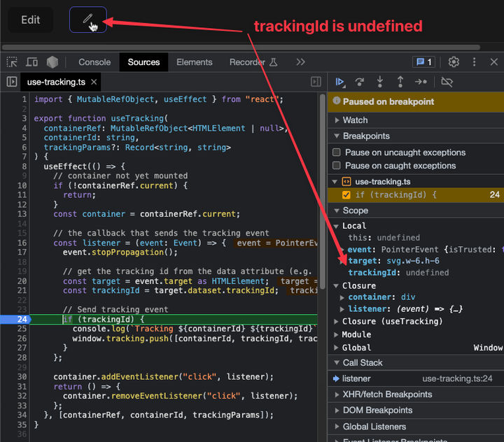Viewport: 504px width, 442px height.
Task: Expand the Module scope
Action: [x=356, y=334]
